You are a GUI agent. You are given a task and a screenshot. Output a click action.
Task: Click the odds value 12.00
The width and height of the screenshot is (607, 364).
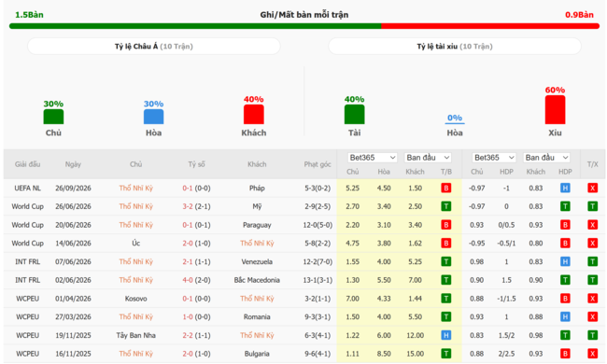click(x=415, y=335)
